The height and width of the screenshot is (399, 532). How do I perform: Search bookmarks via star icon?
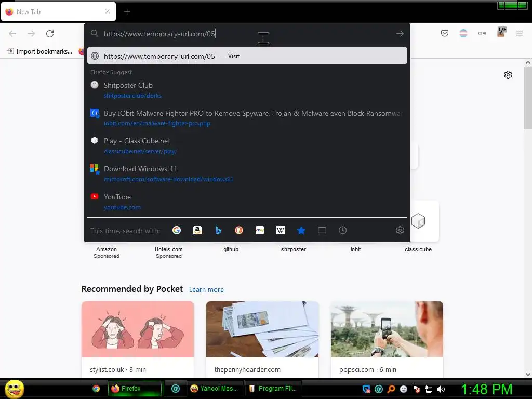[301, 230]
